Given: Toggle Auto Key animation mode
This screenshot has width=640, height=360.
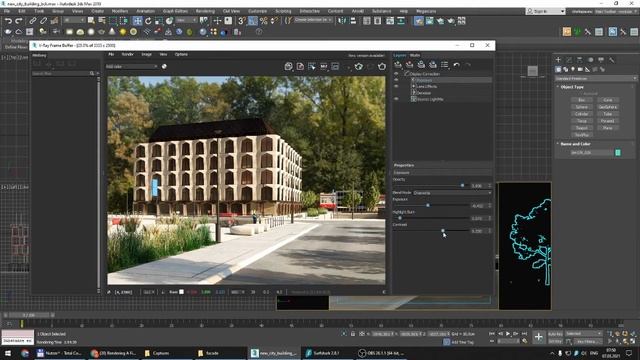Looking at the screenshot, I should tap(555, 334).
